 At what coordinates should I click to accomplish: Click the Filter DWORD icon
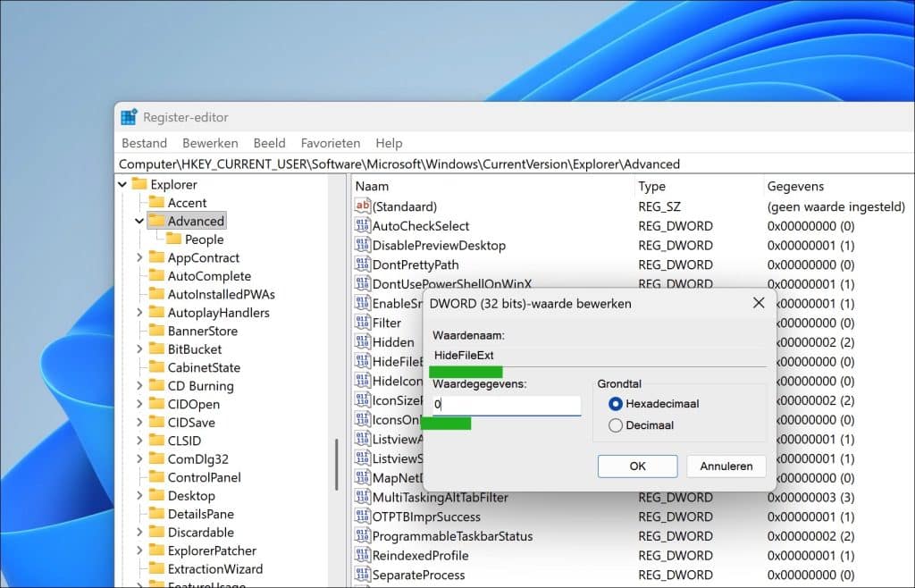click(x=363, y=322)
